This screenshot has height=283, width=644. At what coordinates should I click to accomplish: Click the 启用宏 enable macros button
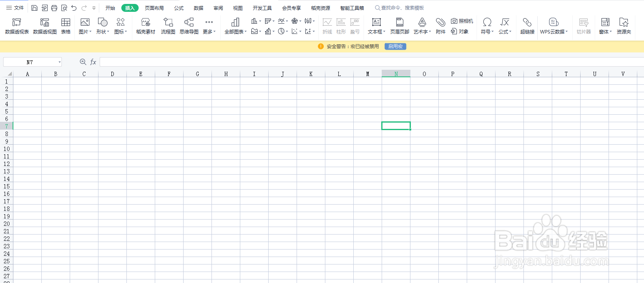395,47
